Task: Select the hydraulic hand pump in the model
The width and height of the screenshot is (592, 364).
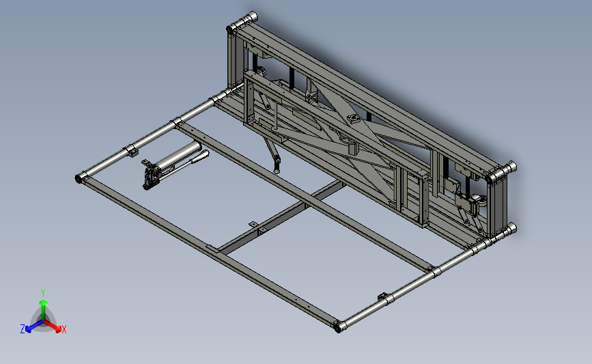Action: point(173,165)
